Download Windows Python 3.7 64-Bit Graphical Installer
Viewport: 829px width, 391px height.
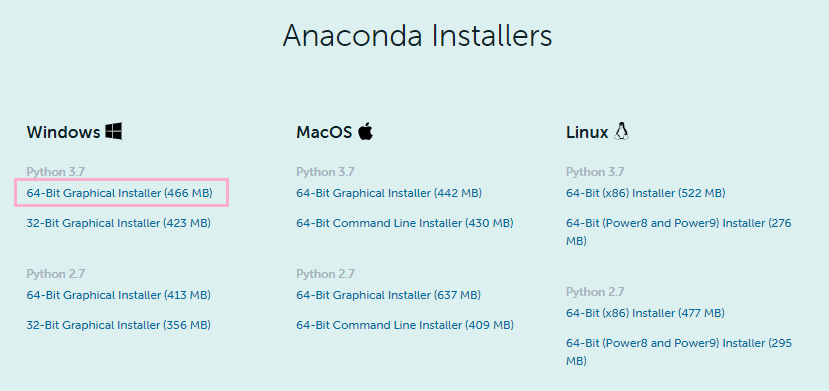[x=119, y=193]
